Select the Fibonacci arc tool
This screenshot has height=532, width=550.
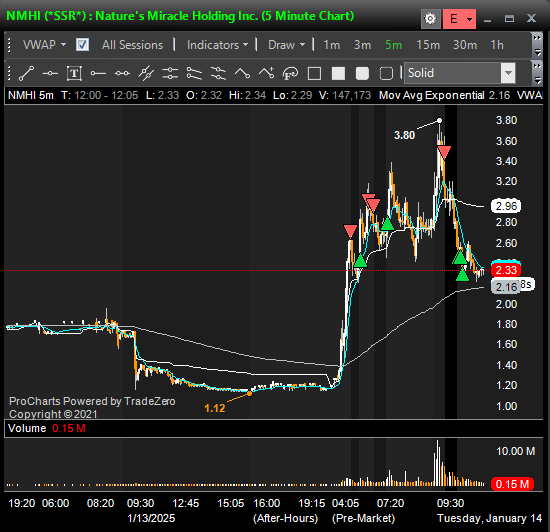pyautogui.click(x=290, y=73)
